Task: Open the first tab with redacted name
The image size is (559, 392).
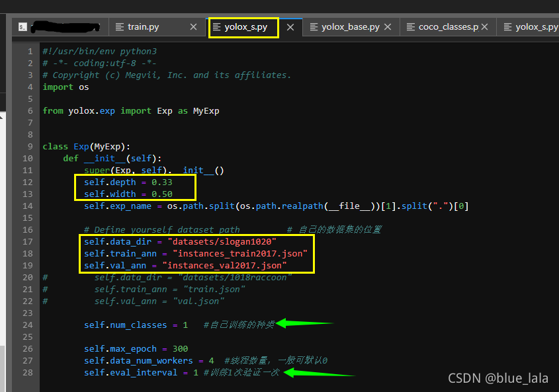Action: click(x=60, y=27)
